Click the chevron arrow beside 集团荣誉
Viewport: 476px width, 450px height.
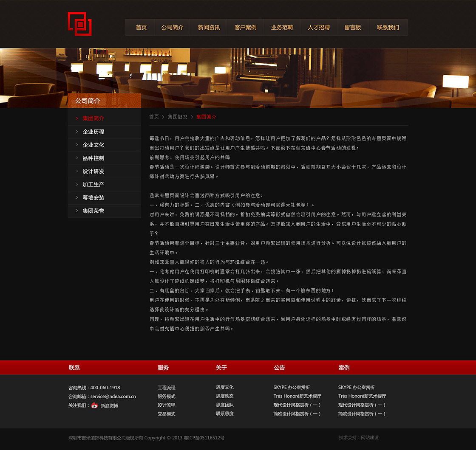pos(77,211)
